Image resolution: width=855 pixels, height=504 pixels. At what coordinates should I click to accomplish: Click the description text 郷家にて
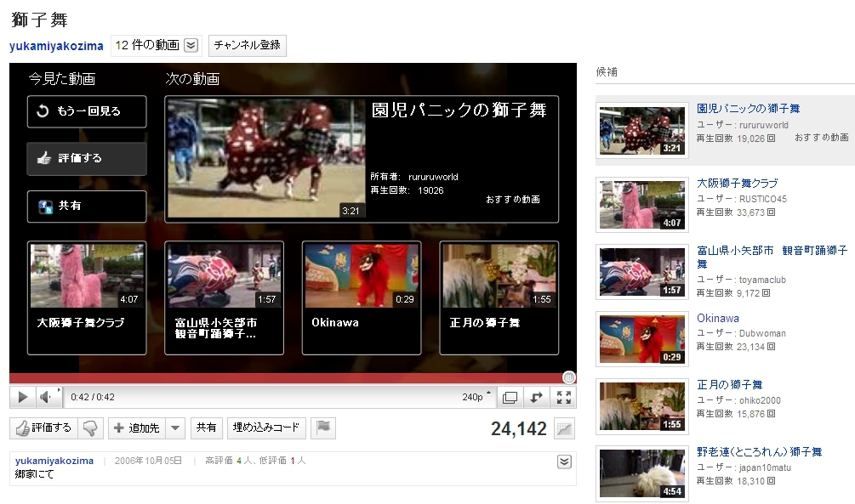coord(34,474)
